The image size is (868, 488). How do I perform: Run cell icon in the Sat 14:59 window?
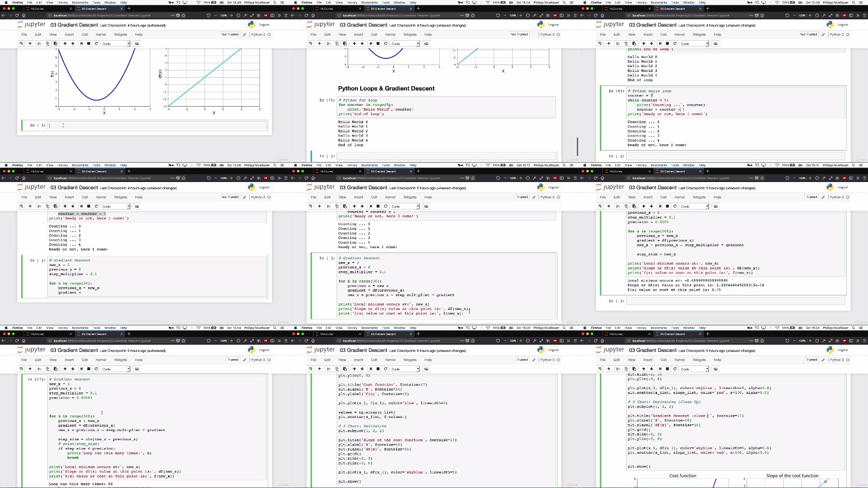pos(660,43)
